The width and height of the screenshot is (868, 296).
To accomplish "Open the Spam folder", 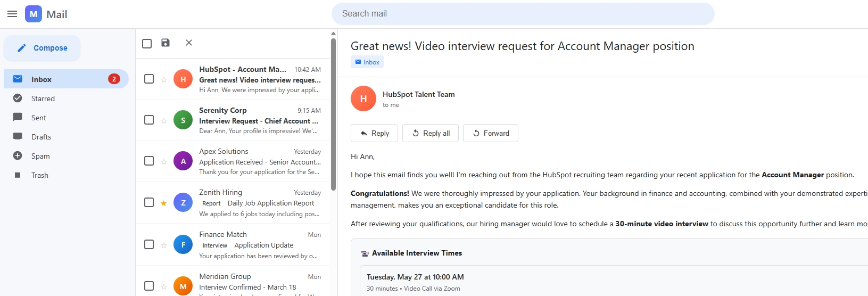I will 66,156.
